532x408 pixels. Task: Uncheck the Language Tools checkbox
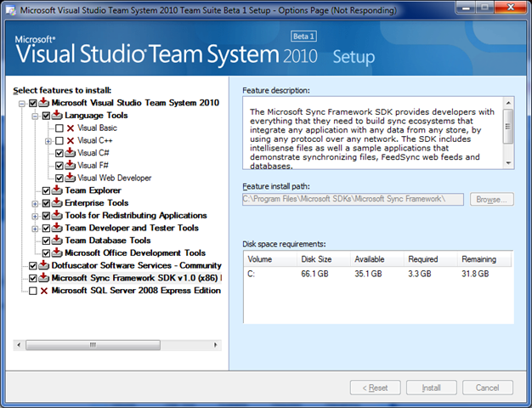[x=46, y=116]
